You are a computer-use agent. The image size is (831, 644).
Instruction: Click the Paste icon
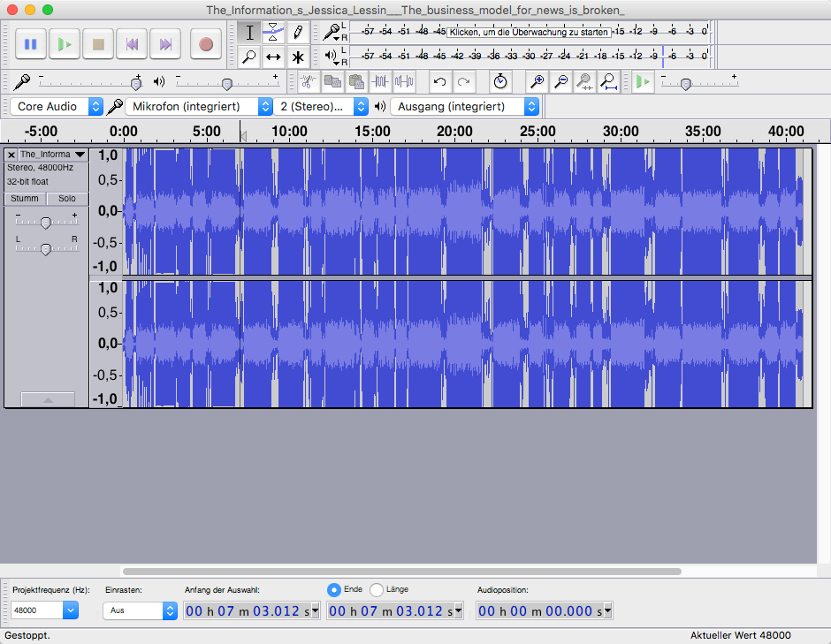pos(356,81)
